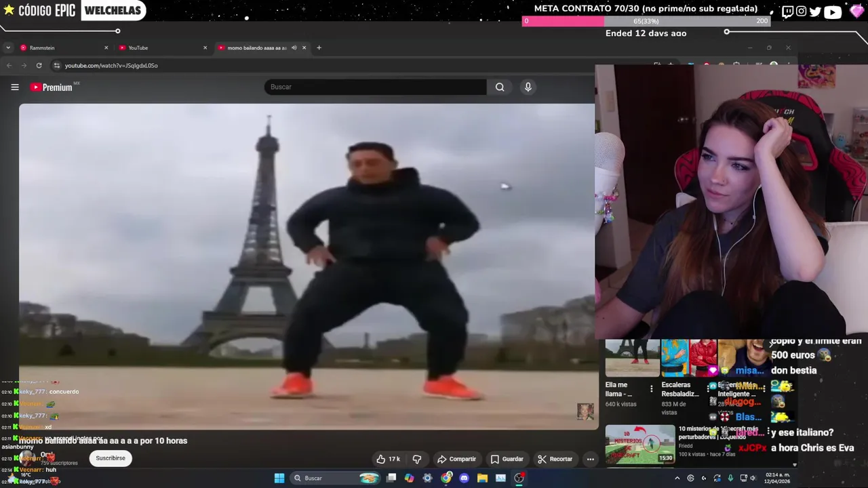Focus the YouTube Buscar search field
Image resolution: width=868 pixels, height=488 pixels.
click(x=375, y=87)
